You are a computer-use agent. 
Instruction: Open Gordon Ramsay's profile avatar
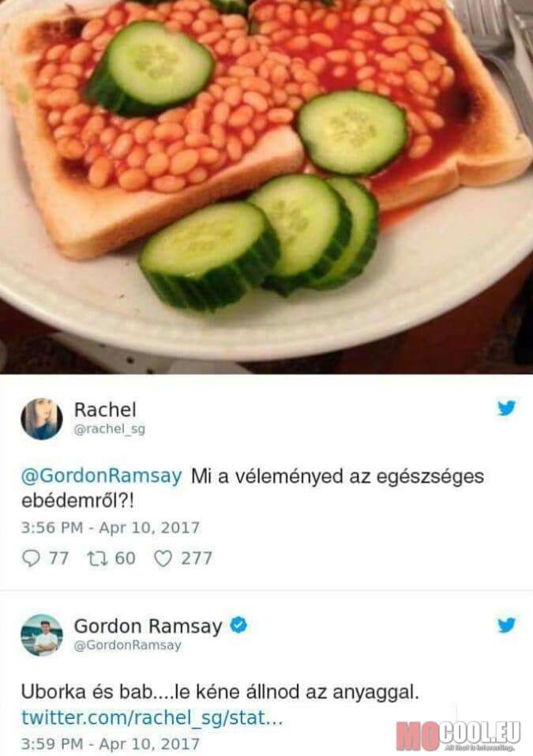point(41,635)
